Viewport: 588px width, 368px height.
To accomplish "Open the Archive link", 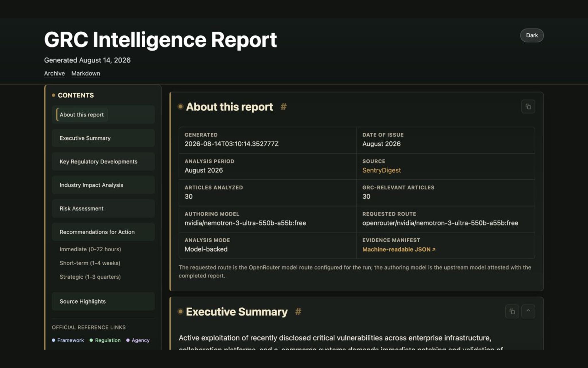I will click(x=54, y=73).
